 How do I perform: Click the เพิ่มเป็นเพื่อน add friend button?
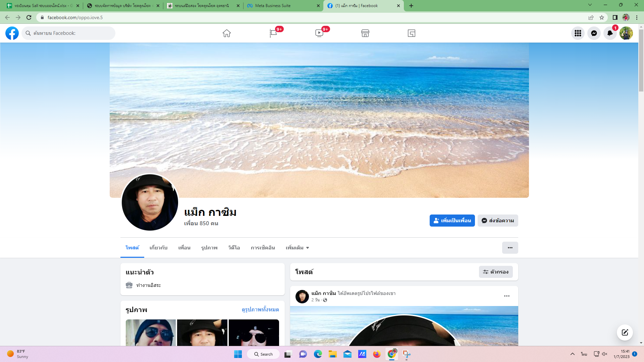pyautogui.click(x=452, y=221)
